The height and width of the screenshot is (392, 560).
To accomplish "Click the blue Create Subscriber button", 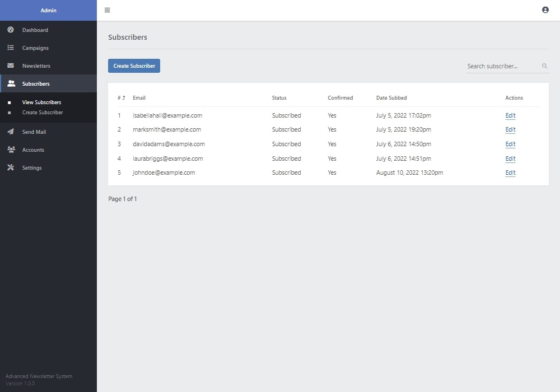I will [x=134, y=66].
